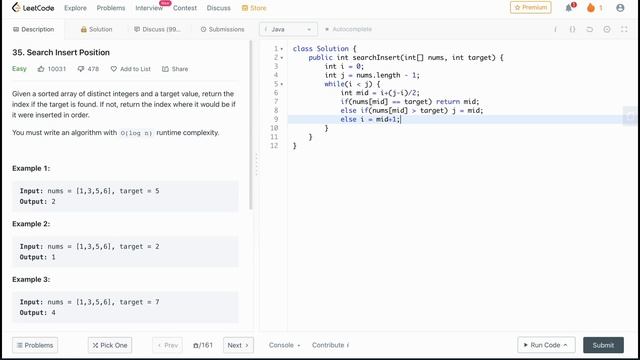Click the title '35. Search Insert Position'
Image resolution: width=640 pixels, height=360 pixels.
coord(61,52)
